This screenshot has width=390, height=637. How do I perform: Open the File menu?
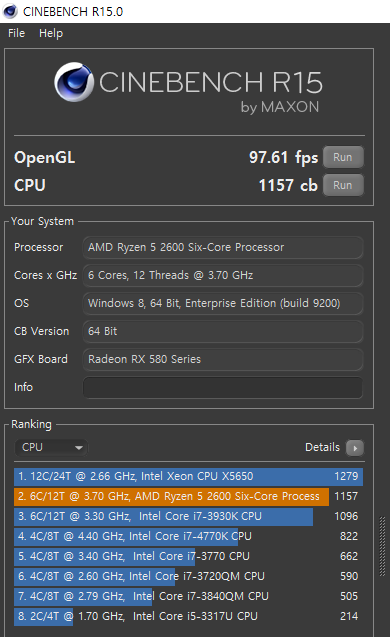tap(16, 33)
